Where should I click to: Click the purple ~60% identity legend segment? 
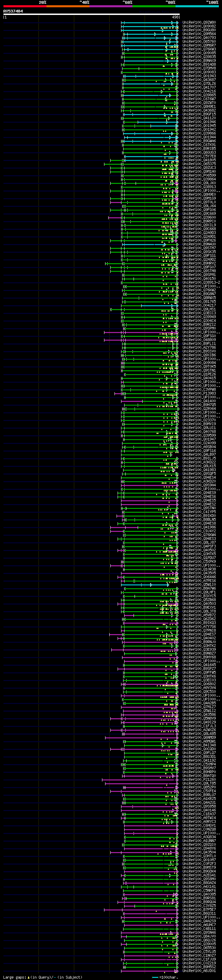[x=111, y=6]
